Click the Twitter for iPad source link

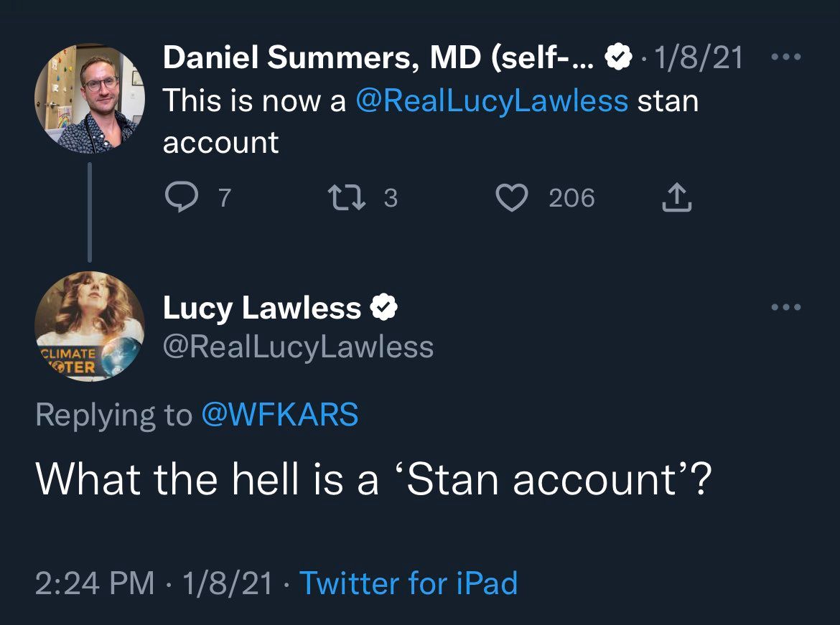(408, 583)
